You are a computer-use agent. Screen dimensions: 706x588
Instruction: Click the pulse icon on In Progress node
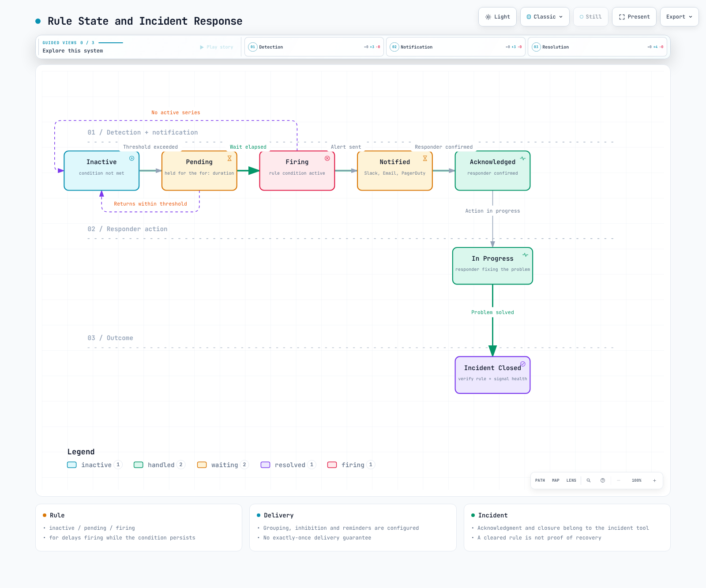(x=526, y=255)
